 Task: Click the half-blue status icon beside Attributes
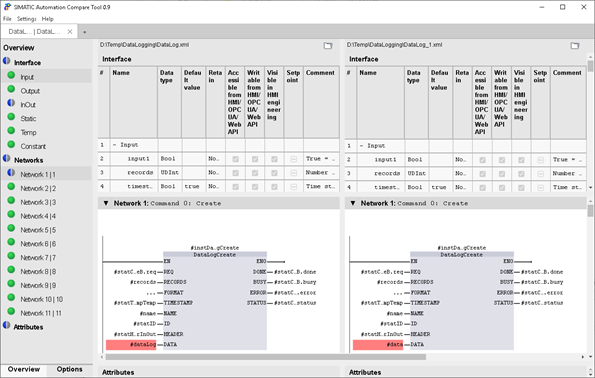pyautogui.click(x=6, y=325)
